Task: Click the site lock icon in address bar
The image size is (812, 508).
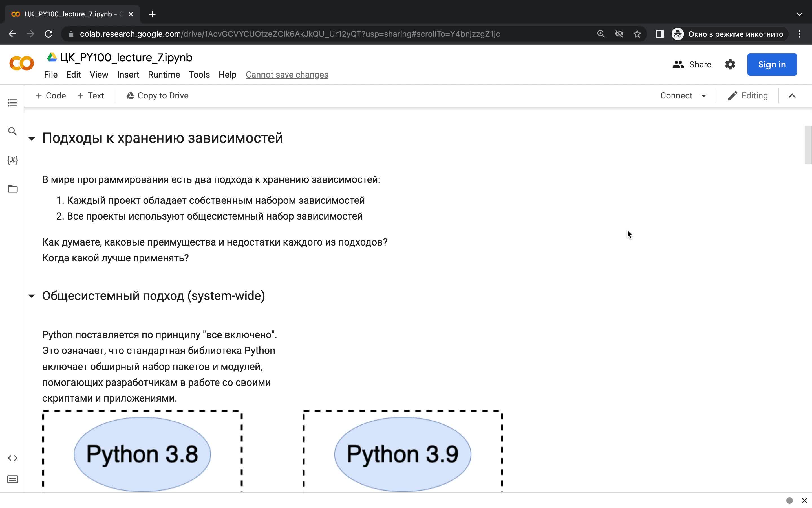Action: [x=71, y=34]
